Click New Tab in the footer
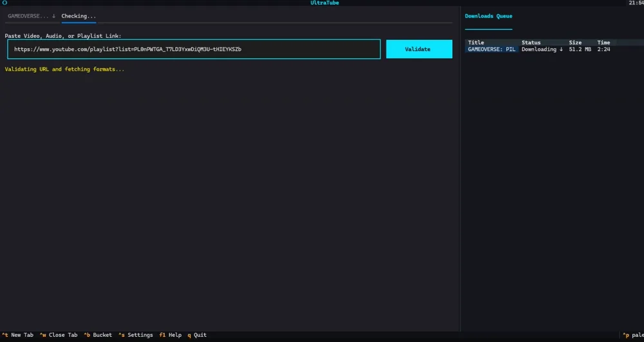This screenshot has width=644, height=342. tap(17, 335)
